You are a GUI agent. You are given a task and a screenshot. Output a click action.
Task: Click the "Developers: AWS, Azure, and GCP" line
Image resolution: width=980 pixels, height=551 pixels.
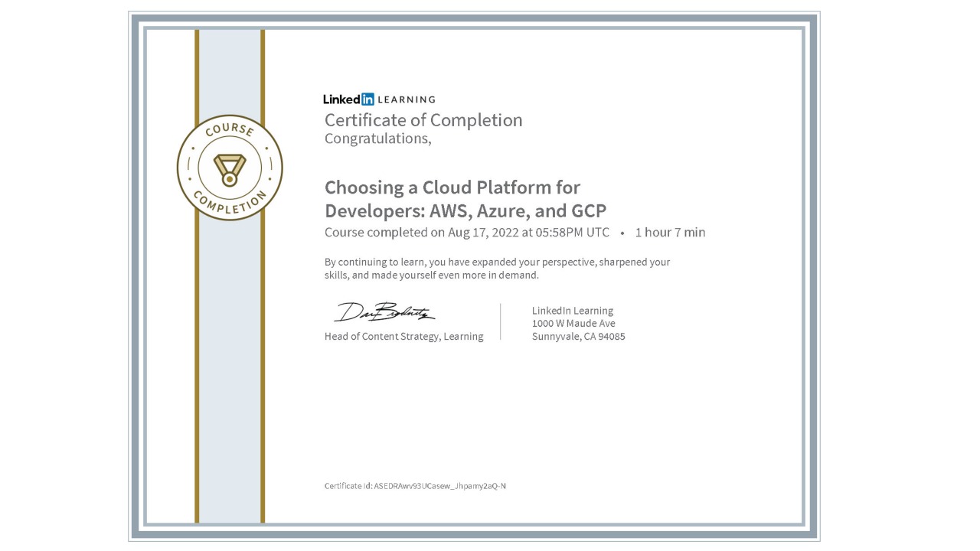465,210
